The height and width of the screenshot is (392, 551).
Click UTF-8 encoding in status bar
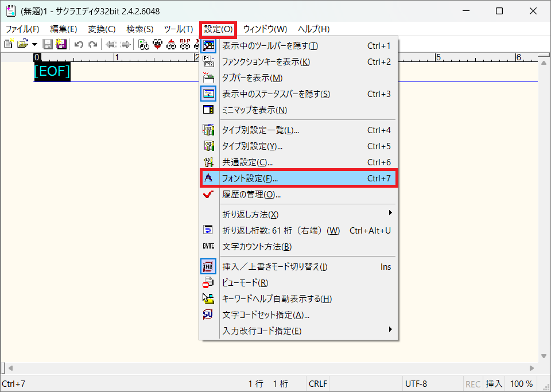click(x=416, y=384)
